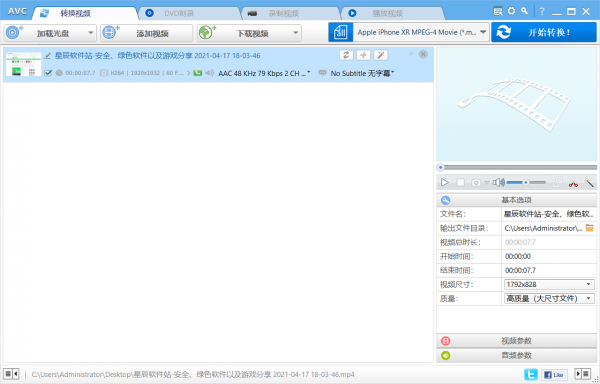Switch to the 播放视频 tab
Viewport: 600px width, 384px height.
pos(393,13)
